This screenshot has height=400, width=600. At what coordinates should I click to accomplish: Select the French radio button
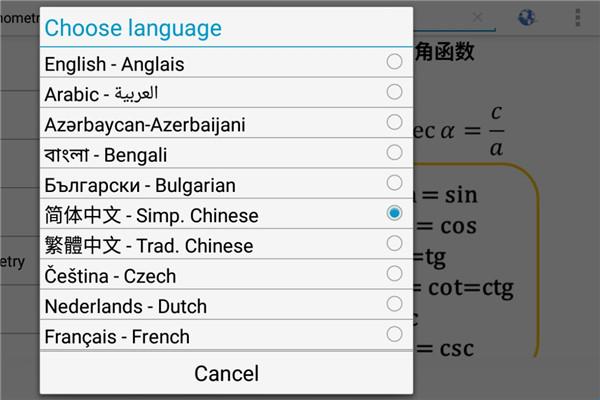coord(394,333)
